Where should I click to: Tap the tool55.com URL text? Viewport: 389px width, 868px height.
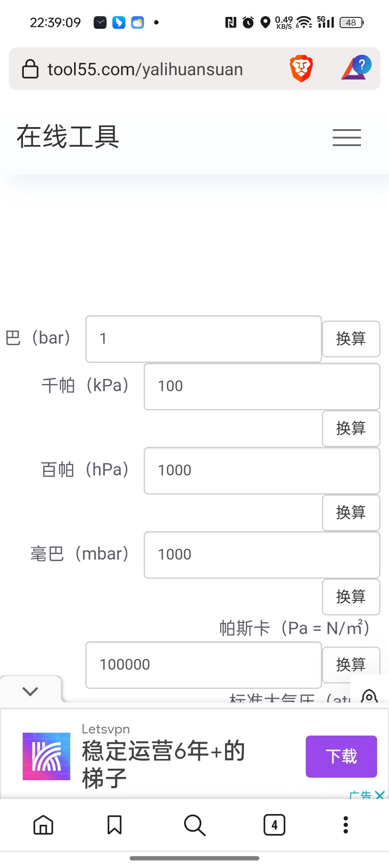[145, 69]
